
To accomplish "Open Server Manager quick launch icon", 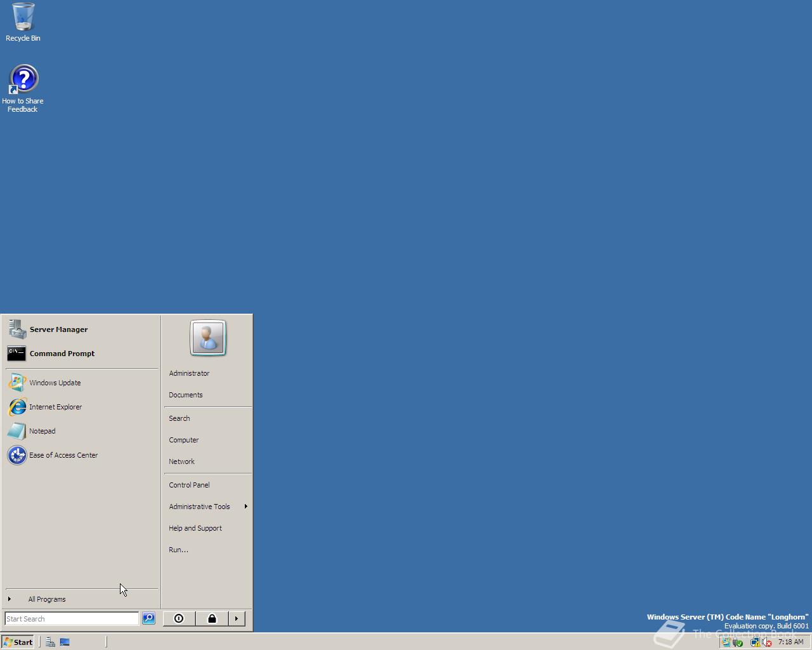I will (x=50, y=642).
